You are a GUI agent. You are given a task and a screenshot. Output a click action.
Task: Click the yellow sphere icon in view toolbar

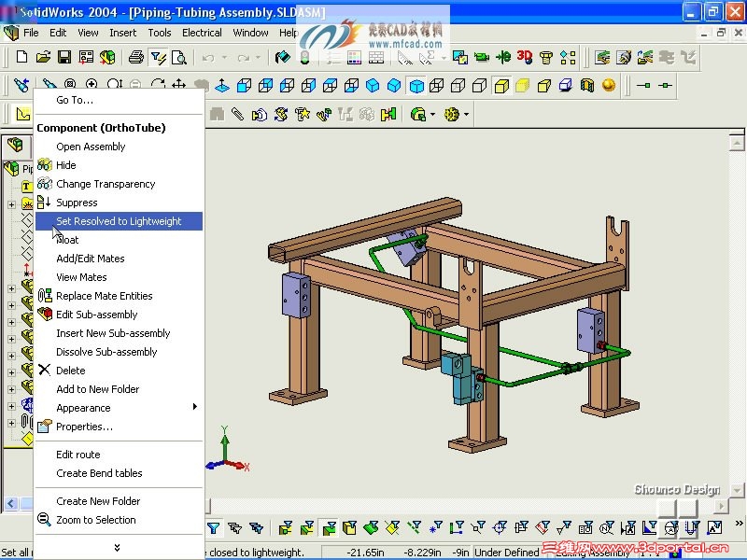(x=609, y=86)
